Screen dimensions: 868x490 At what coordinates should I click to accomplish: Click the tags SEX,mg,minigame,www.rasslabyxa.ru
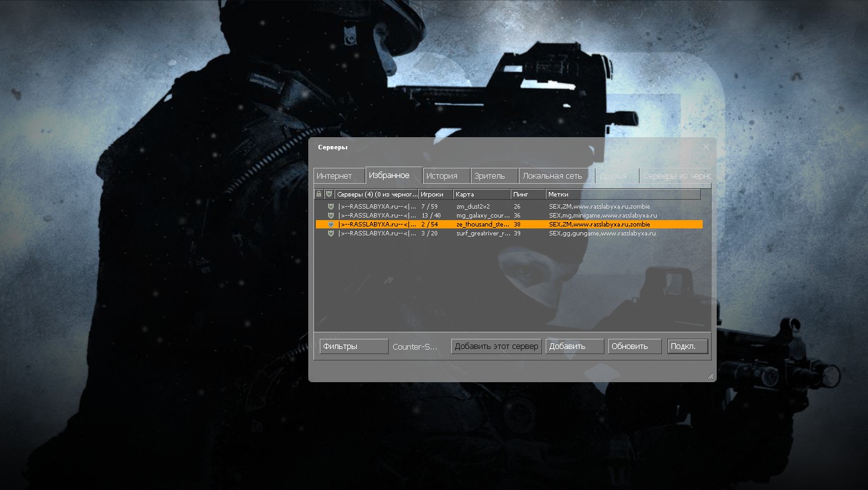click(x=602, y=216)
